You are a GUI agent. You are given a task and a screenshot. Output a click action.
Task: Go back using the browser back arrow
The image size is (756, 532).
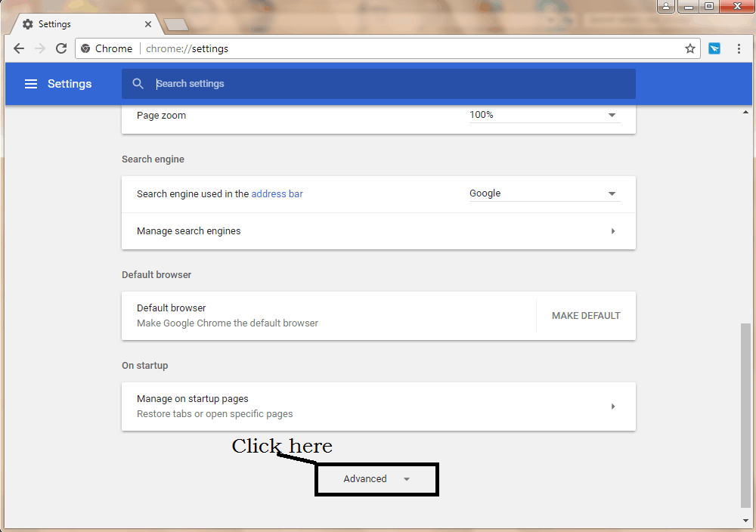(x=19, y=48)
